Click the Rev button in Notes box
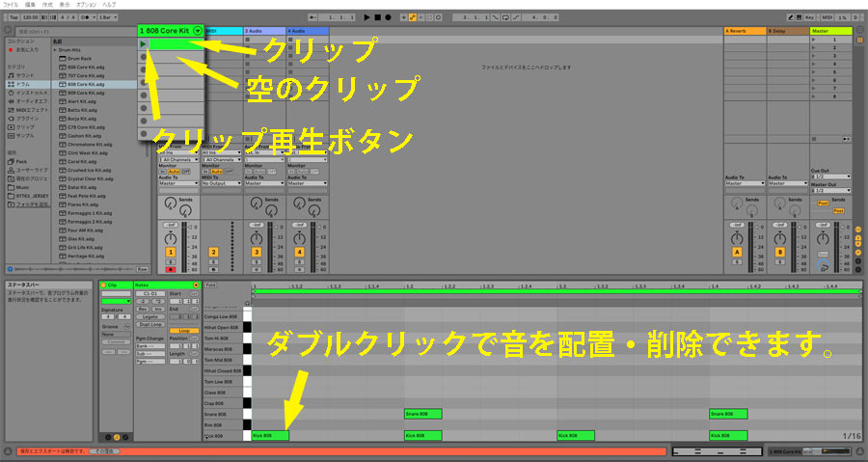Image resolution: width=868 pixels, height=462 pixels. 143,310
